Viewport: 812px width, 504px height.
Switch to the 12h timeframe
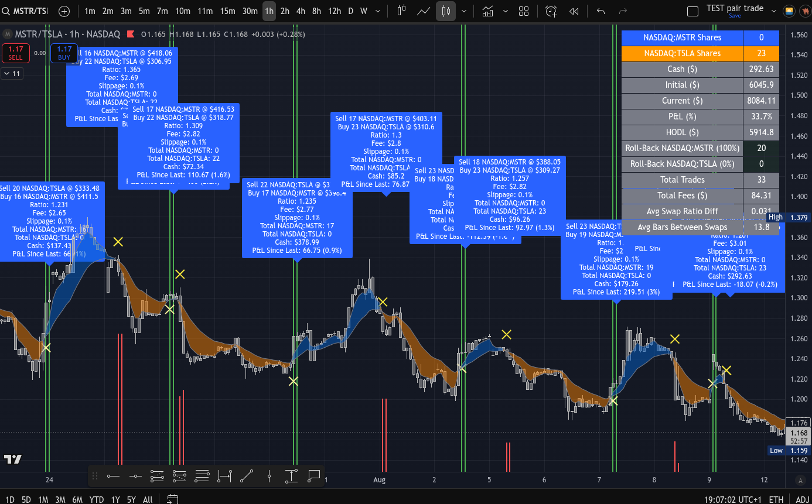[x=335, y=11]
